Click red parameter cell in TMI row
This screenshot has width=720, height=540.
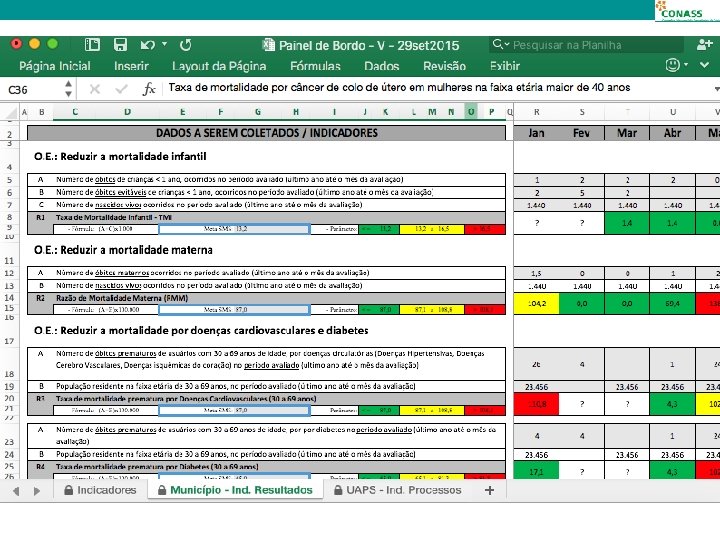tap(485, 229)
